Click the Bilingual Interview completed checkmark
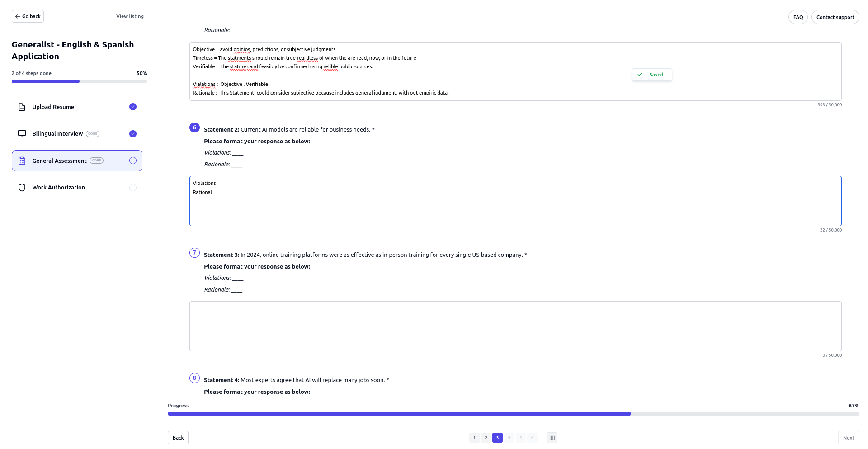Image resolution: width=868 pixels, height=449 pixels. (133, 134)
